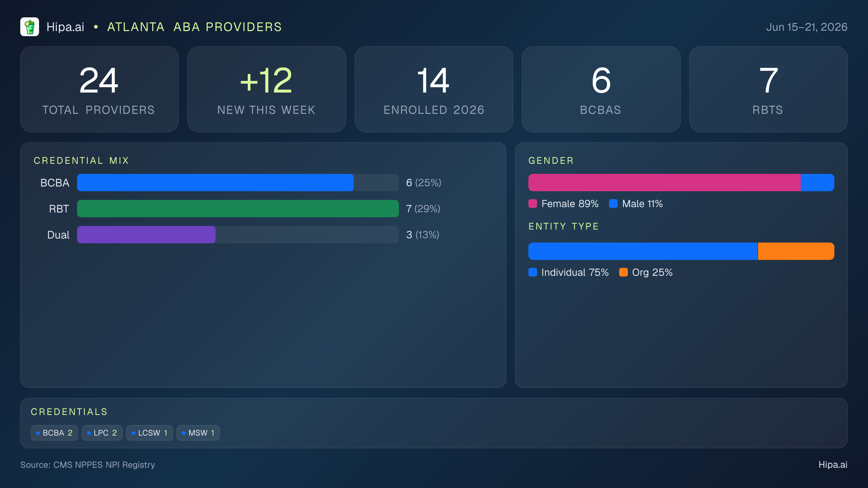
Task: Click the Female 89% legend text
Action: (x=570, y=204)
